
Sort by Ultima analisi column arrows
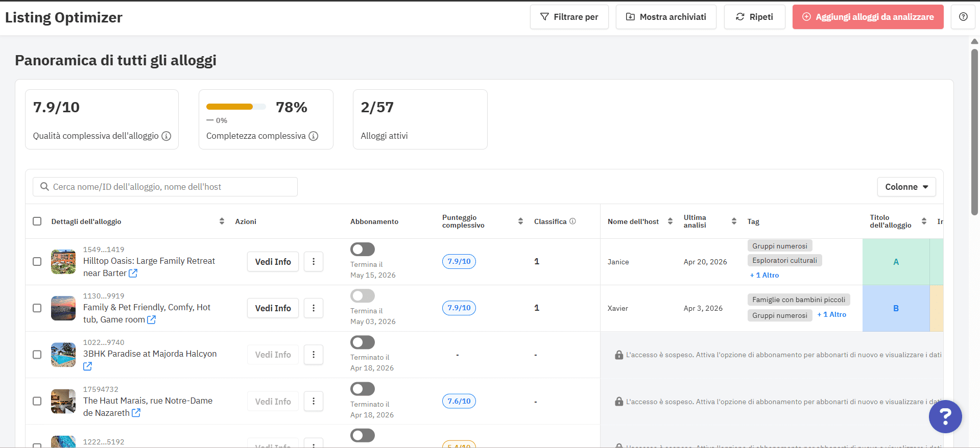[x=734, y=221]
